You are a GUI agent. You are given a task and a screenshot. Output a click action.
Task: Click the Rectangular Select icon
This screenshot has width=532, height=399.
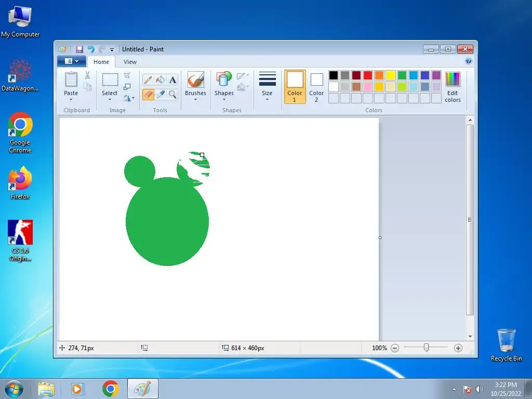point(110,79)
